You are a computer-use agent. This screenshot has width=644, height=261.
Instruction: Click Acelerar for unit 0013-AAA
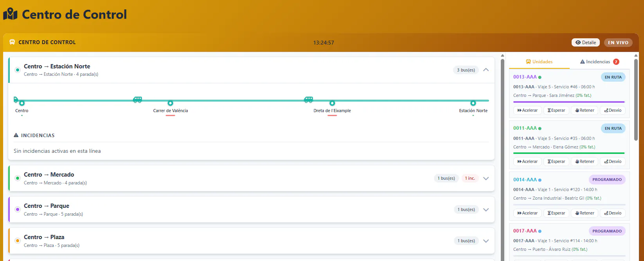[x=527, y=110]
